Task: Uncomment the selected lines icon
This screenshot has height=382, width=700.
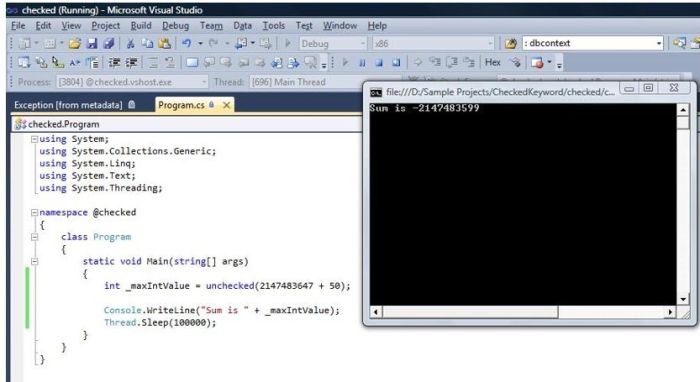Action: (170, 62)
